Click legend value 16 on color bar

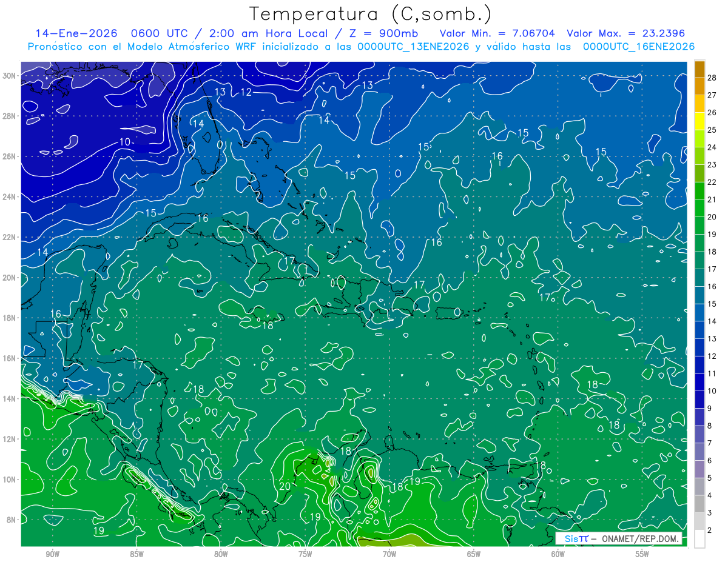pos(712,286)
